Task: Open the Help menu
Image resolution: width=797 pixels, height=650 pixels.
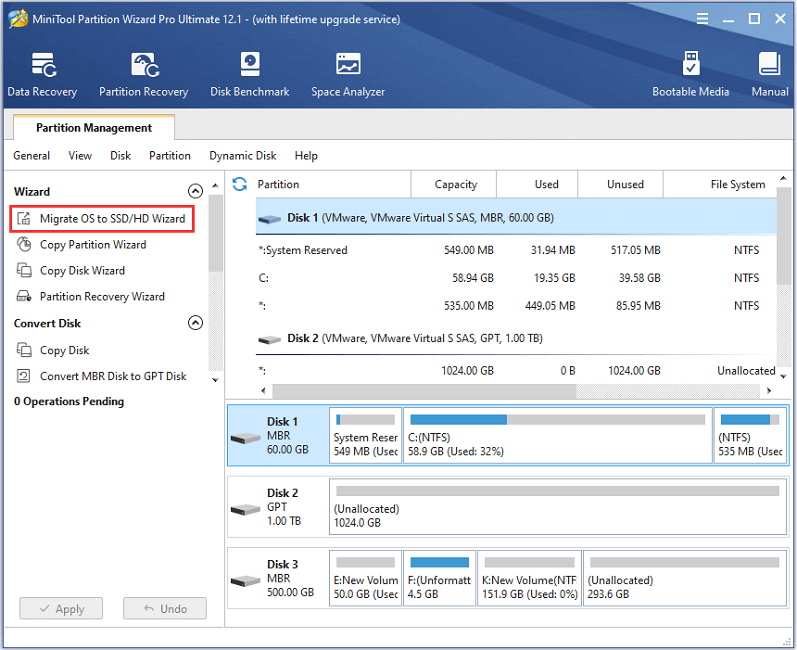Action: coord(306,156)
